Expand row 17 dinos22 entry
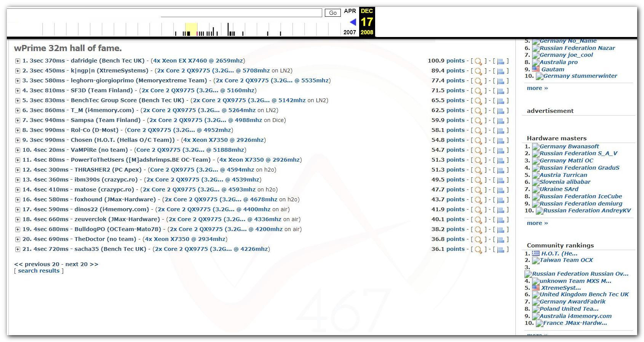The height and width of the screenshot is (342, 644). [18, 210]
